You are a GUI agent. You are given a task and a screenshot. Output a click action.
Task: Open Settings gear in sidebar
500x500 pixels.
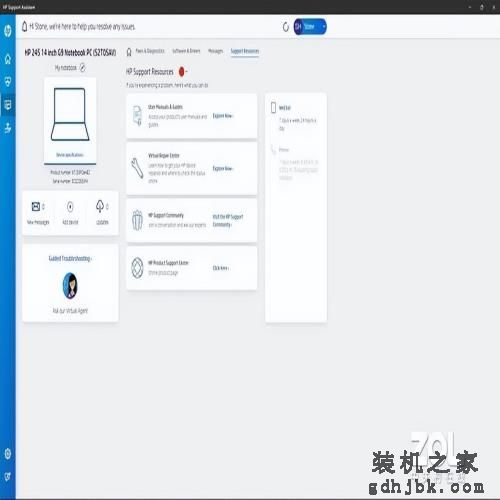[x=8, y=454]
